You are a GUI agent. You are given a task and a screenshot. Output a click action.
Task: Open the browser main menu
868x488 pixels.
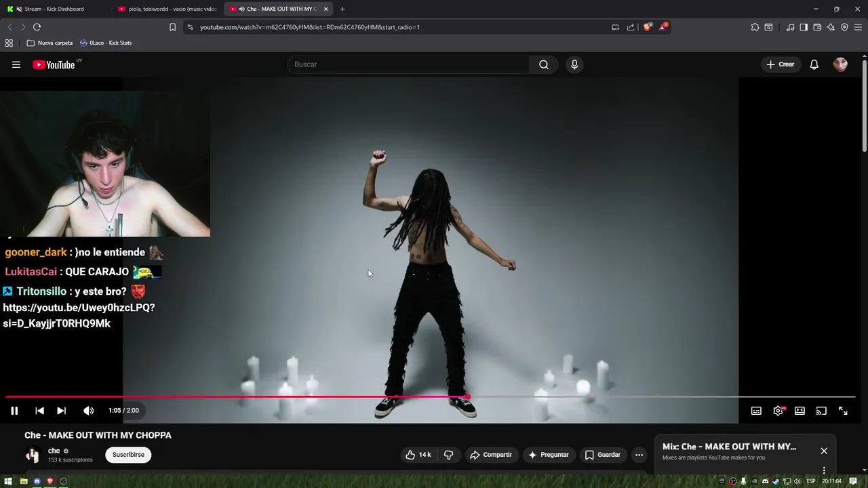point(859,27)
